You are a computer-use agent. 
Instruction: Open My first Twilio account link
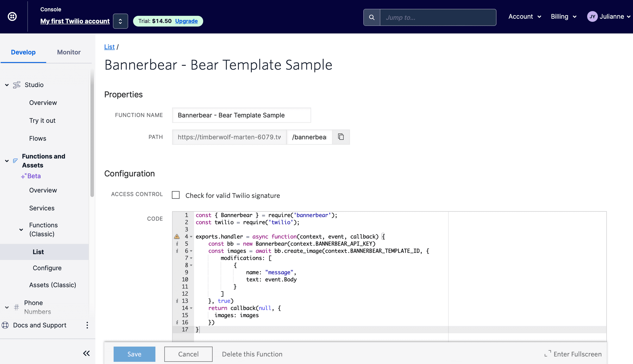[x=75, y=21]
